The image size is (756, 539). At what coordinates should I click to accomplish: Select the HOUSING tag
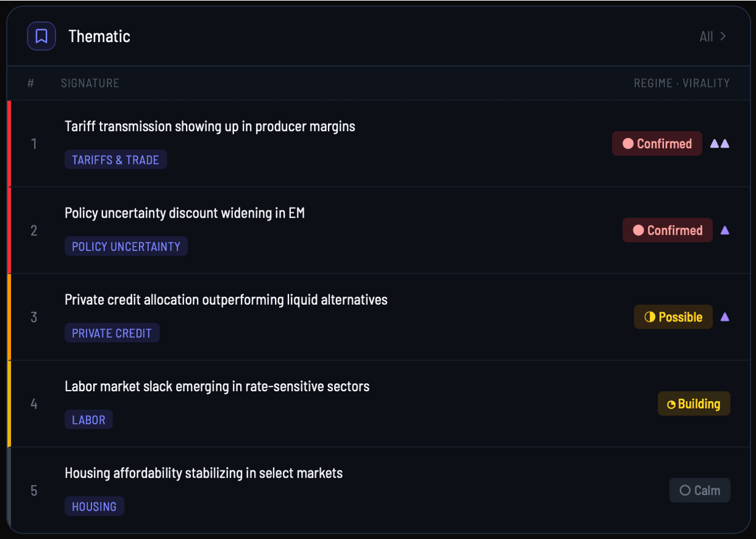[x=94, y=506]
